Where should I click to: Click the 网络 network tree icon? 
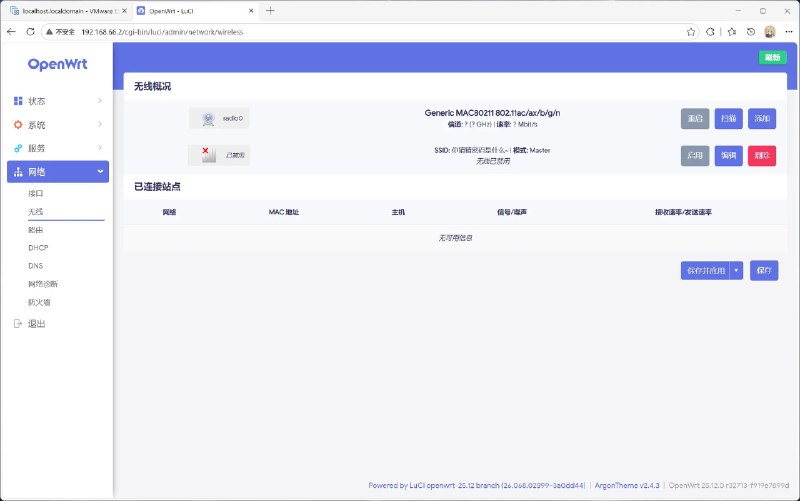coord(18,172)
